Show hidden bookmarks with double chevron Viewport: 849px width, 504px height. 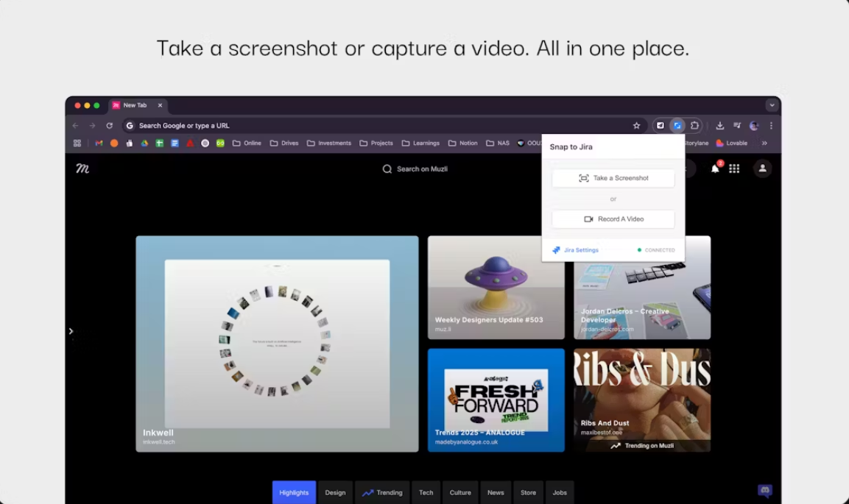tap(764, 143)
